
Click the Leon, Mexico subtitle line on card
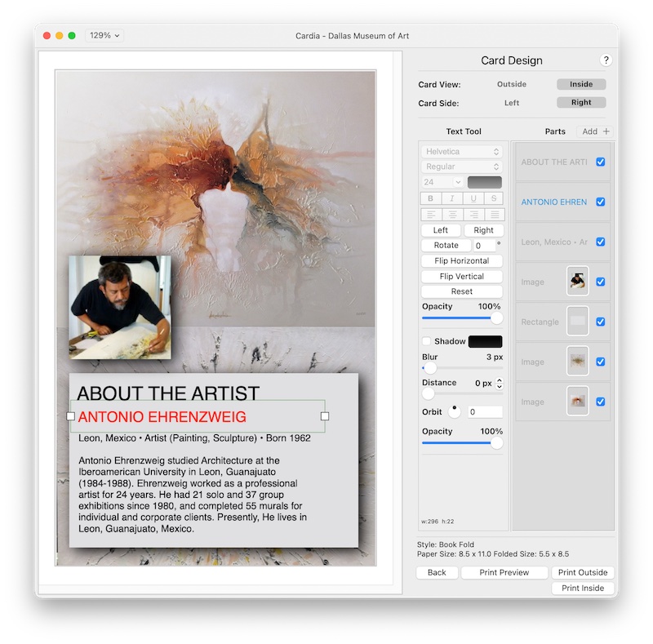tap(194, 438)
